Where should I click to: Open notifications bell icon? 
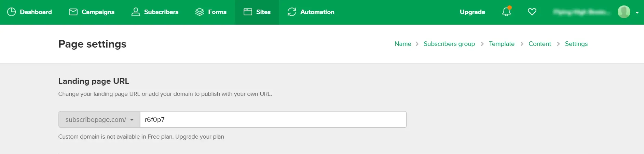click(x=506, y=12)
